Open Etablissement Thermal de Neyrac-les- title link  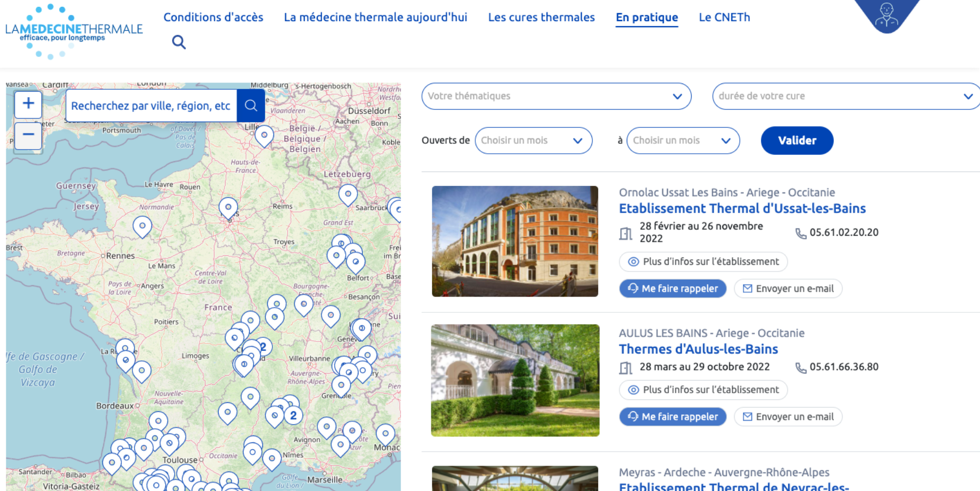pos(734,486)
